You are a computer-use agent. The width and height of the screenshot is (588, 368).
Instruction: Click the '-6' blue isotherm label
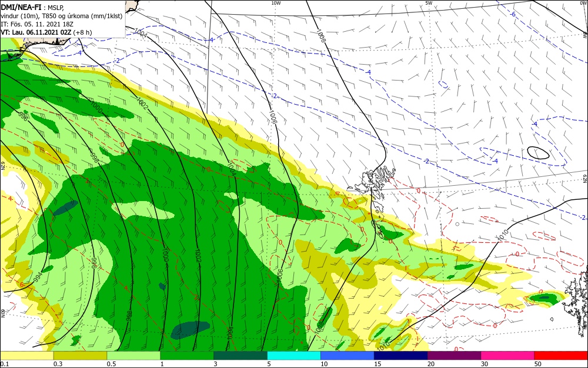(x=513, y=14)
